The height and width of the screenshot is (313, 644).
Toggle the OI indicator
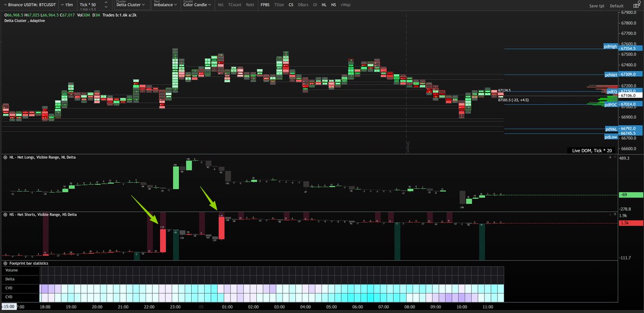[x=315, y=5]
